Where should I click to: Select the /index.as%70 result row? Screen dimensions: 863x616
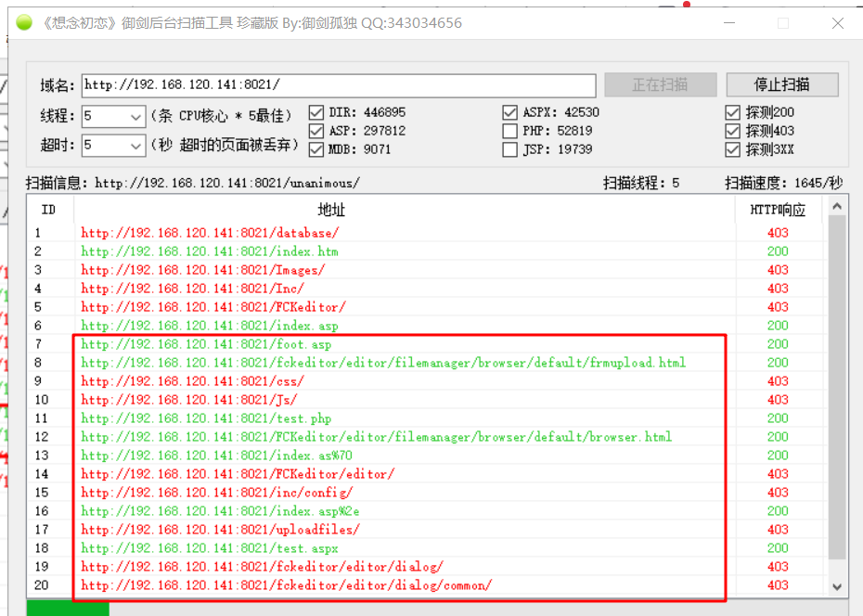coord(424,456)
